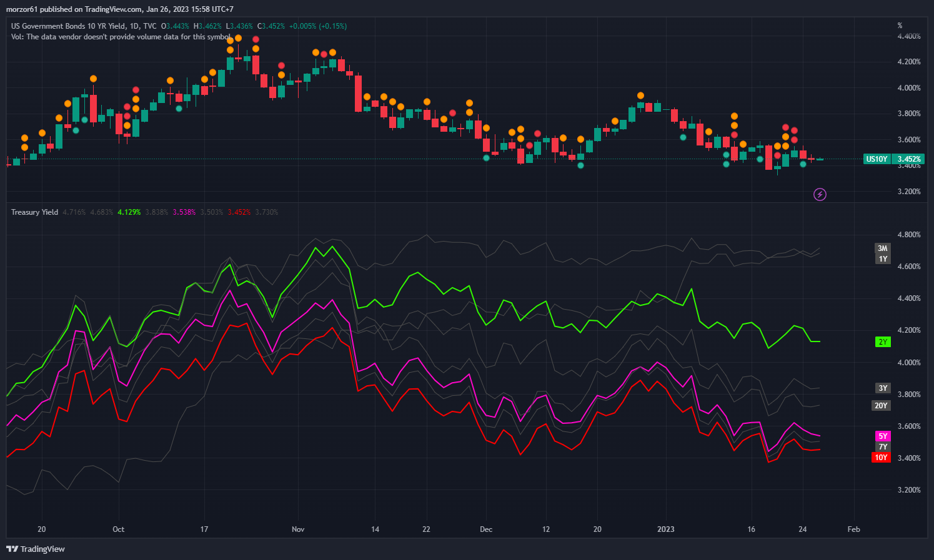Click the Vol data vendor notice text

(x=121, y=37)
